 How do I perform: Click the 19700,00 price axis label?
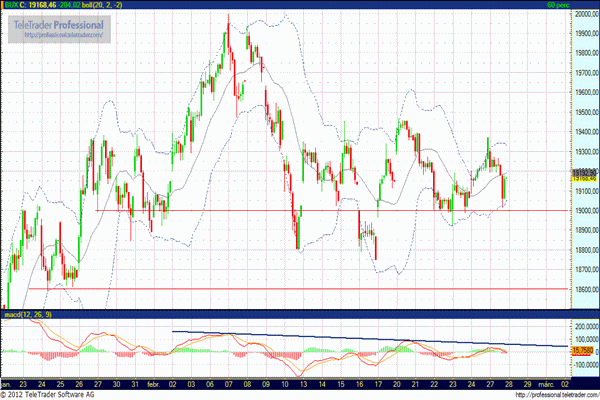coord(586,73)
